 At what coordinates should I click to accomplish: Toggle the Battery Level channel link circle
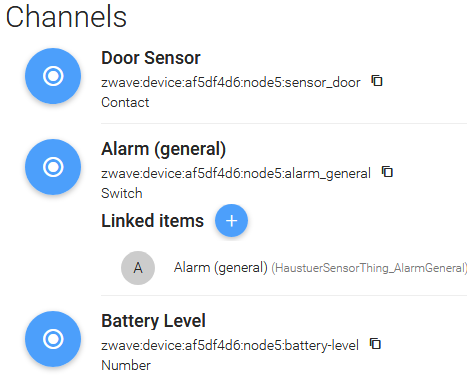click(x=53, y=339)
